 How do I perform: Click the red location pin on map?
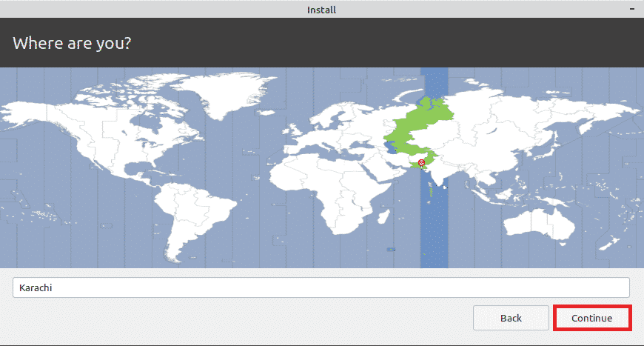pos(421,163)
